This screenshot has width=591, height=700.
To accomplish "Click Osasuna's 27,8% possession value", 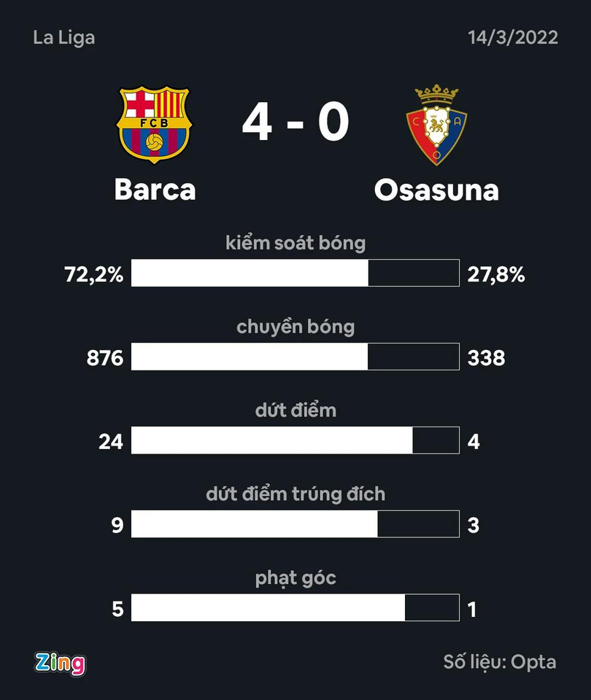I will tap(496, 275).
